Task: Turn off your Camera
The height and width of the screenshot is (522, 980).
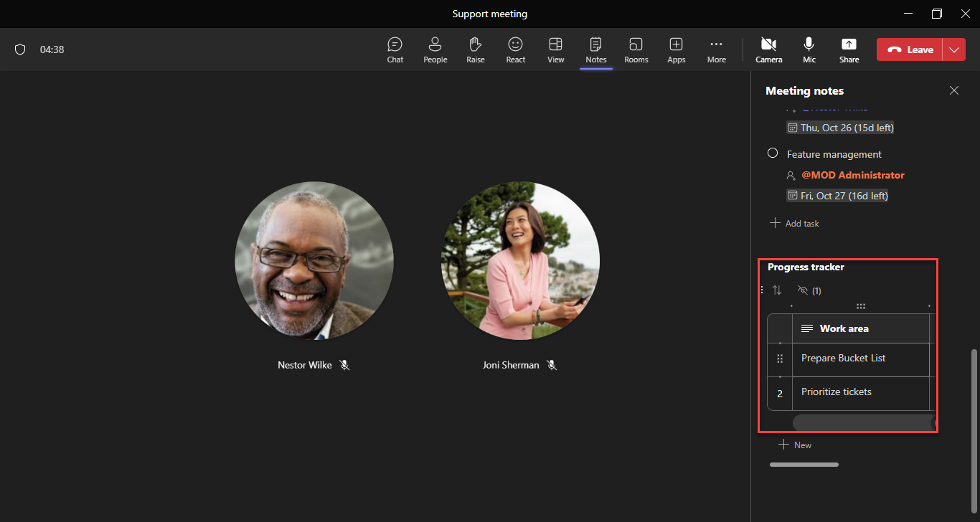Action: pos(768,49)
